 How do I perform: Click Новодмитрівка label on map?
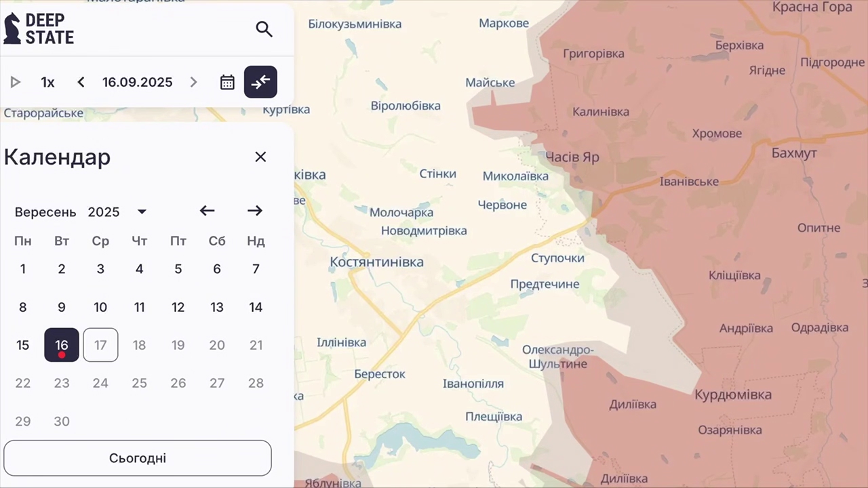coord(424,230)
